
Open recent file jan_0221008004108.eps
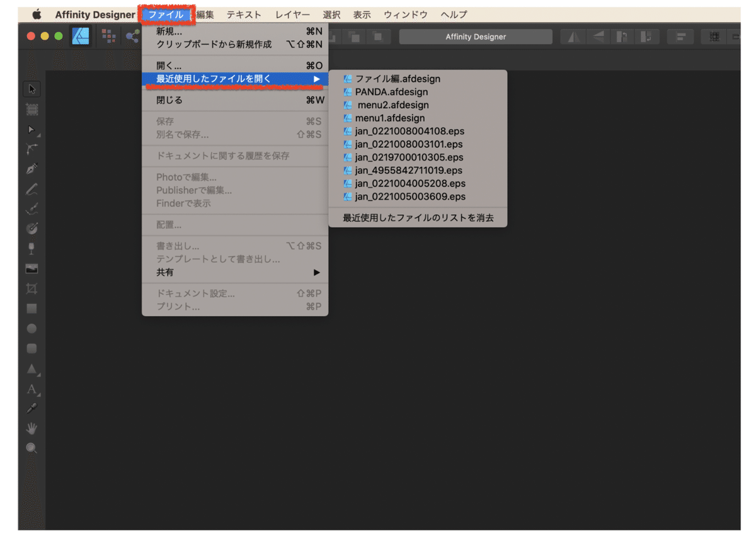coord(418,131)
